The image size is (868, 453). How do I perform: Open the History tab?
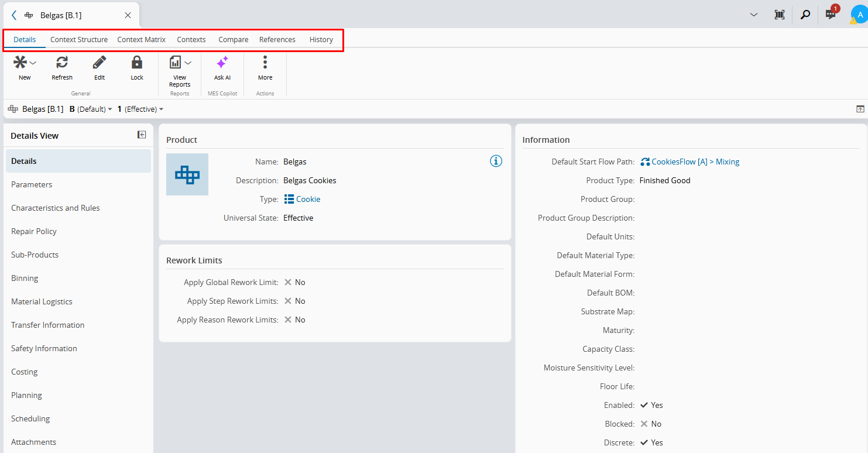point(321,40)
